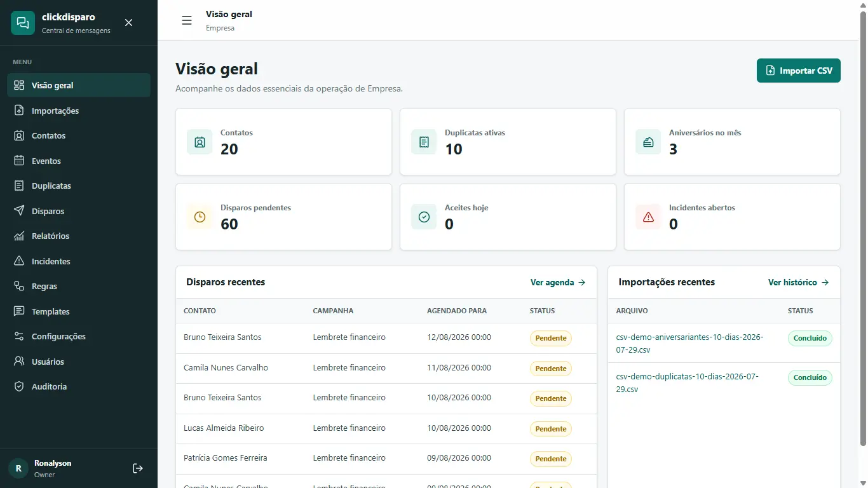Open the csv-demo-aniversariantes file link
868x488 pixels.
(x=690, y=343)
